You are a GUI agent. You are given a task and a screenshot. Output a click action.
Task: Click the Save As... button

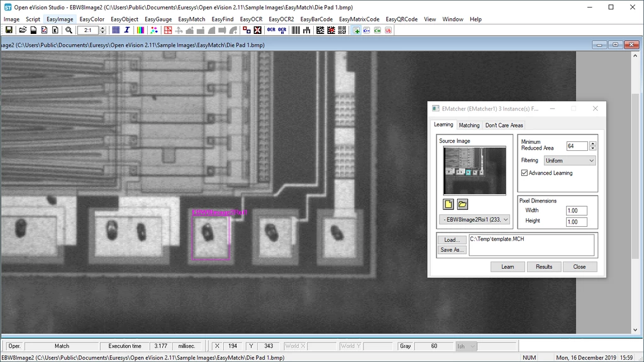click(452, 250)
